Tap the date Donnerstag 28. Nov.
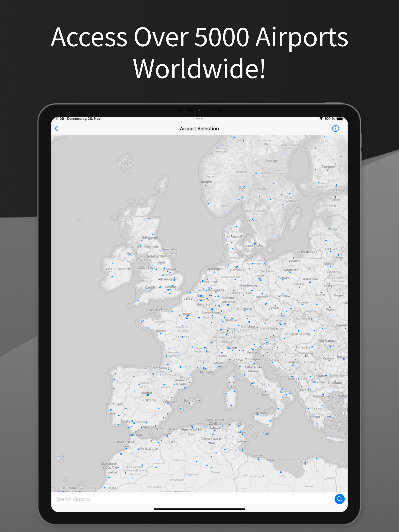This screenshot has width=399, height=532. click(84, 119)
